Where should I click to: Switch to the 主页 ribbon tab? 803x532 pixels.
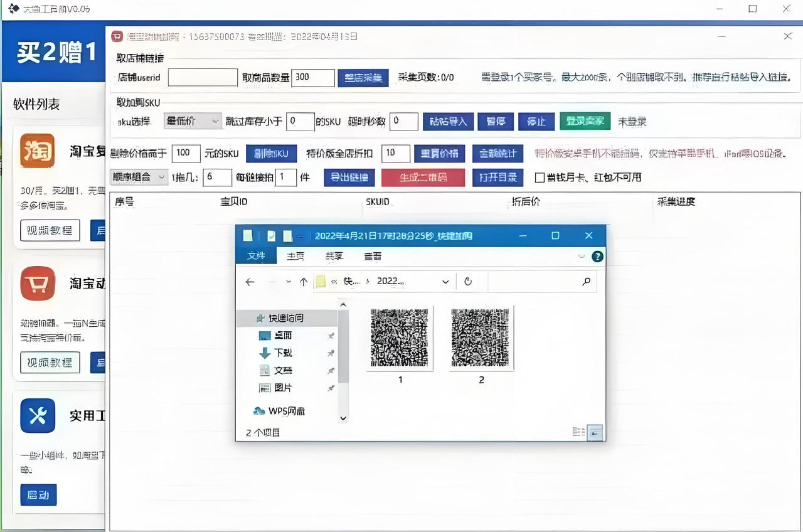(295, 256)
